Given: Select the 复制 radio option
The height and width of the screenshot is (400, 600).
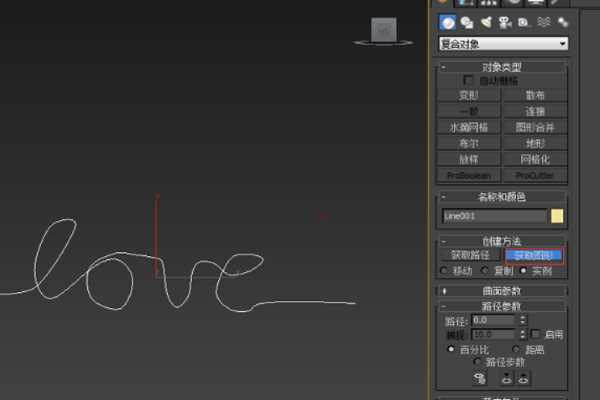Looking at the screenshot, I should (485, 271).
